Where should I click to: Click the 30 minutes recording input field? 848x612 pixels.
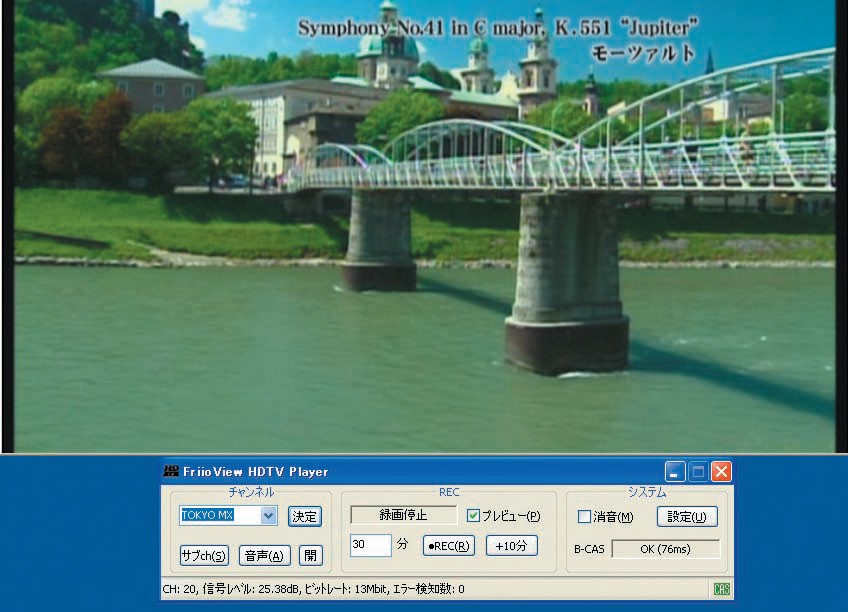tap(370, 545)
